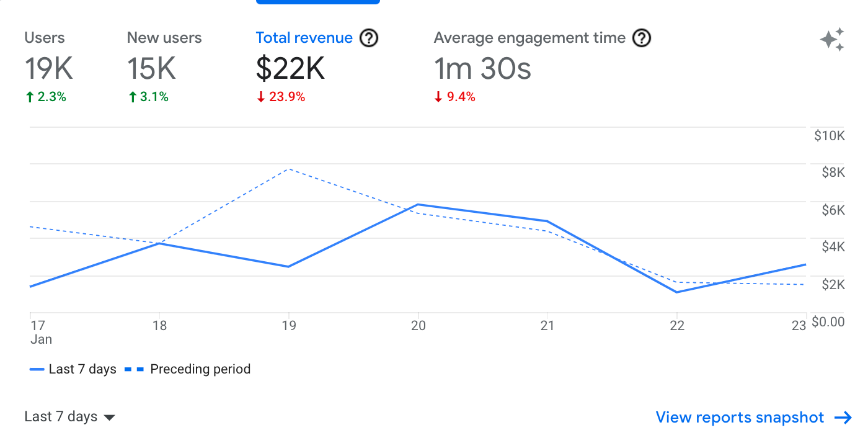Click the arrow icon after View reports snapshot
The width and height of the screenshot is (868, 443).
point(843,418)
